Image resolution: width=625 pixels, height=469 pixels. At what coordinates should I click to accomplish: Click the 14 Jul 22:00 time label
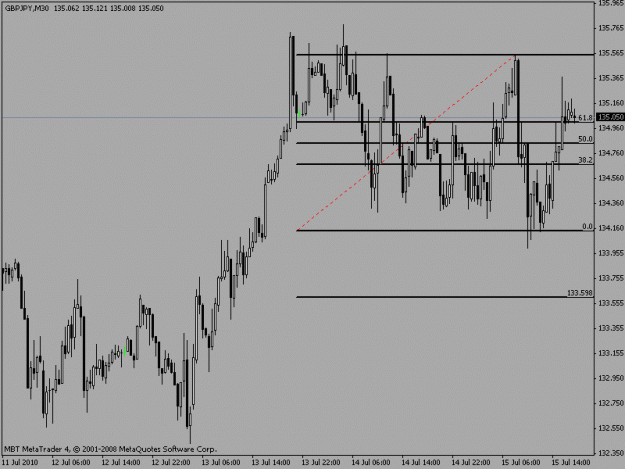click(x=471, y=462)
